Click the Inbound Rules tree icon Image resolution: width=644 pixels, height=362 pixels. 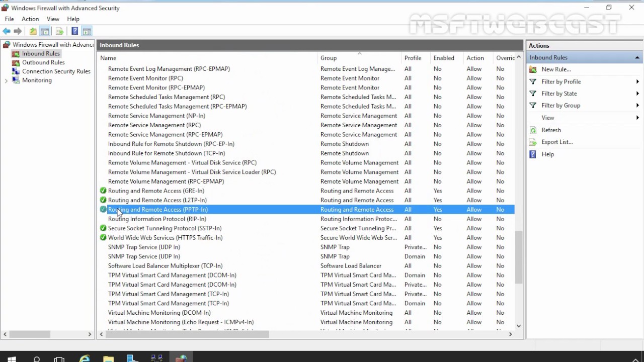pos(16,54)
